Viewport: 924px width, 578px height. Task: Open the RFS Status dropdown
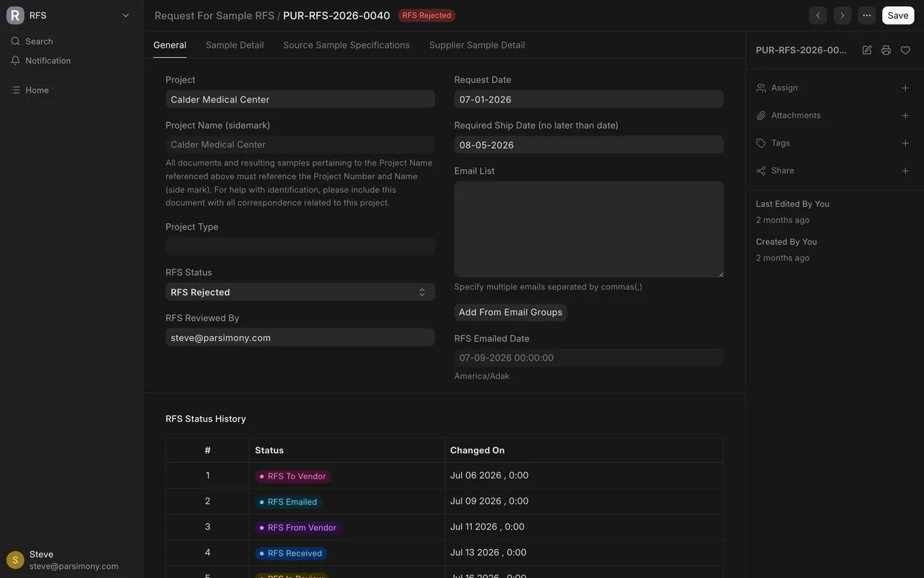(300, 292)
